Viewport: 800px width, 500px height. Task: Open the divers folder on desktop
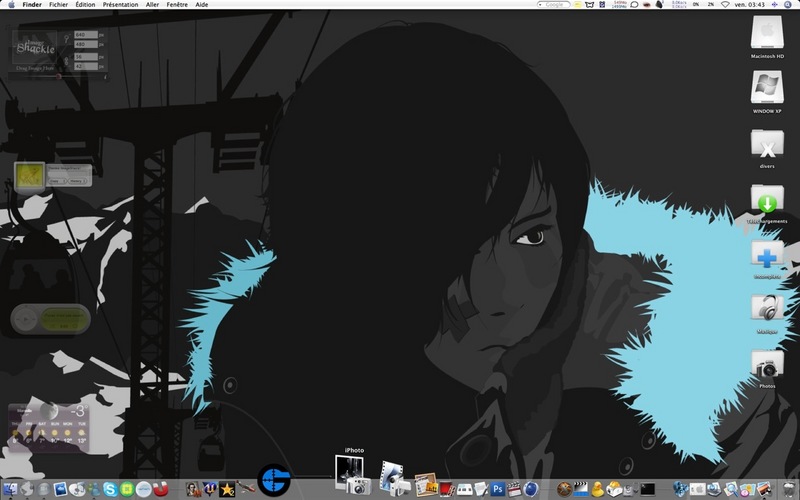coord(767,144)
